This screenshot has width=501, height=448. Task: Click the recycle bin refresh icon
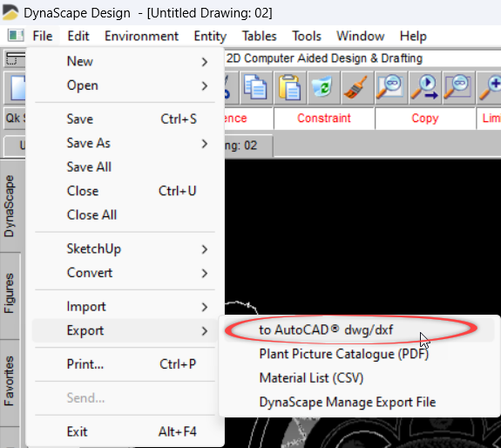pos(322,87)
